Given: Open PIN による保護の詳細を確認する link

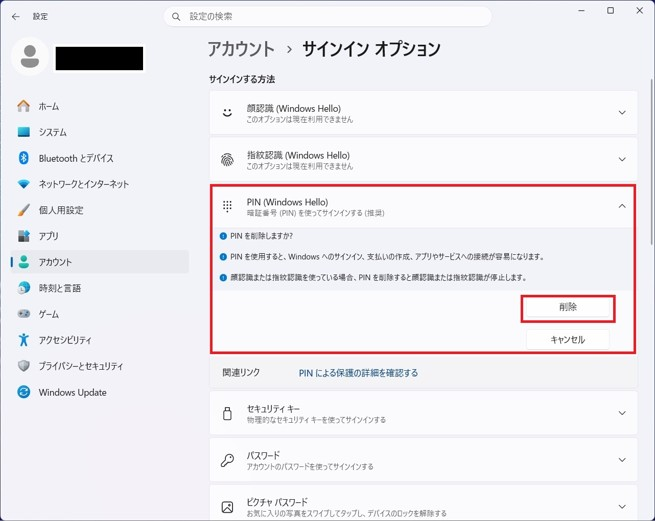Looking at the screenshot, I should (x=358, y=373).
